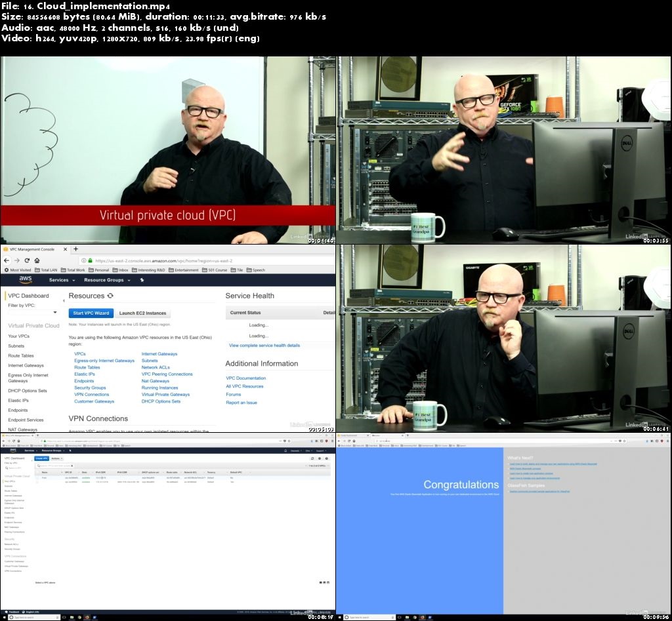Click the notifications bell in VPC list frame
Image resolution: width=672 pixels, height=621 pixels.
(x=286, y=451)
